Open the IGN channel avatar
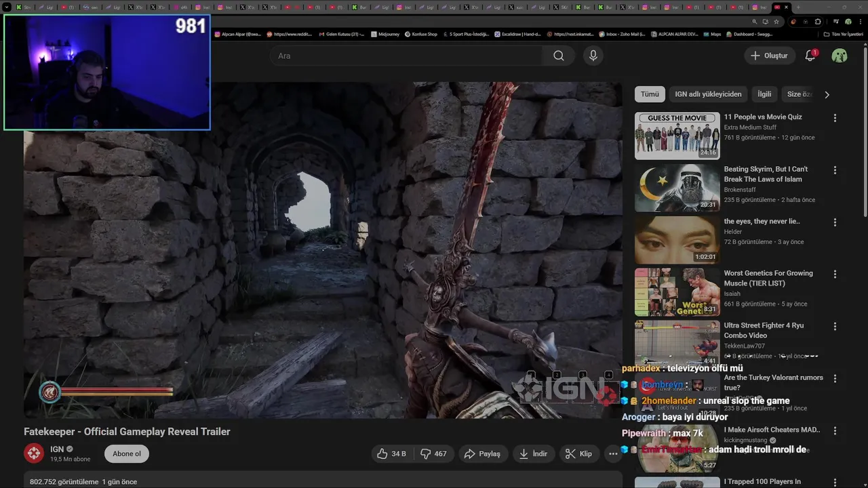868x488 pixels. [x=34, y=453]
